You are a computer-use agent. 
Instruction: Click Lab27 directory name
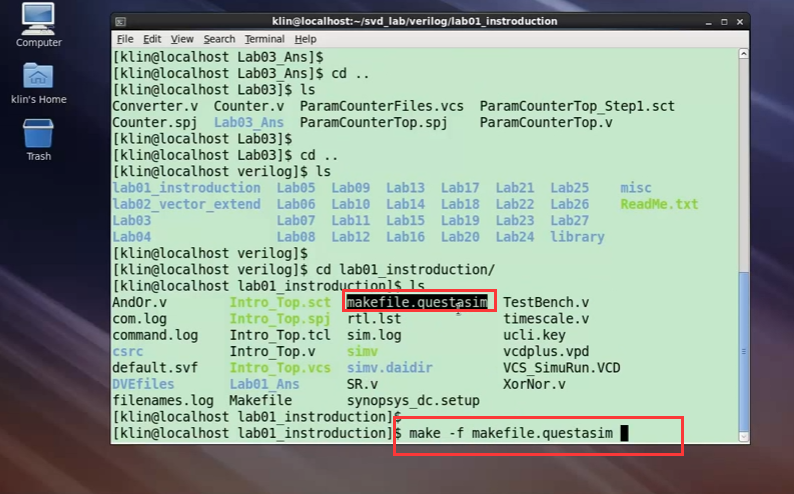tap(570, 221)
